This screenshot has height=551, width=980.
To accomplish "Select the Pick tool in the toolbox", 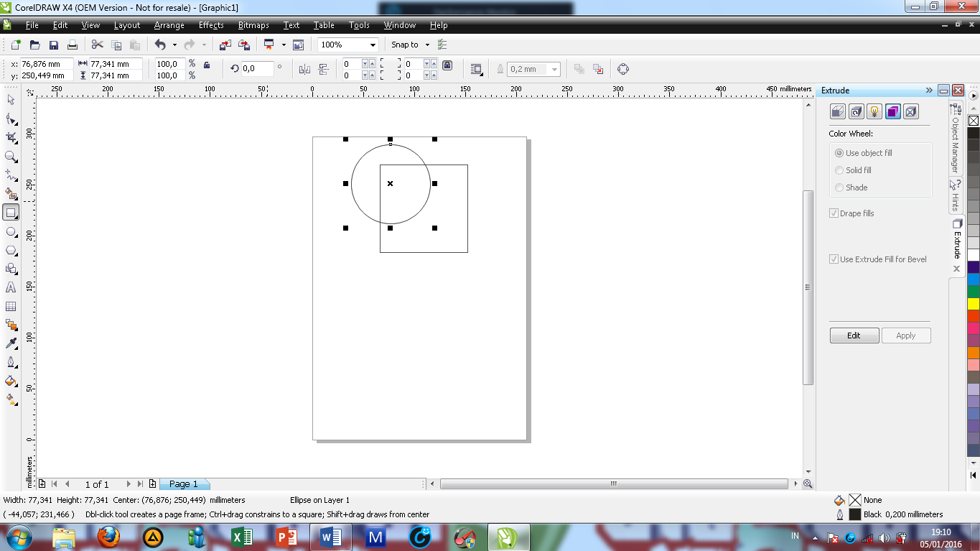I will [x=11, y=99].
